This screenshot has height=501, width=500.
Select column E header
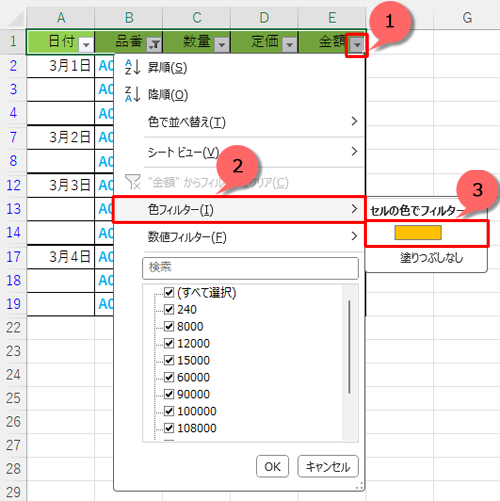coord(332,18)
